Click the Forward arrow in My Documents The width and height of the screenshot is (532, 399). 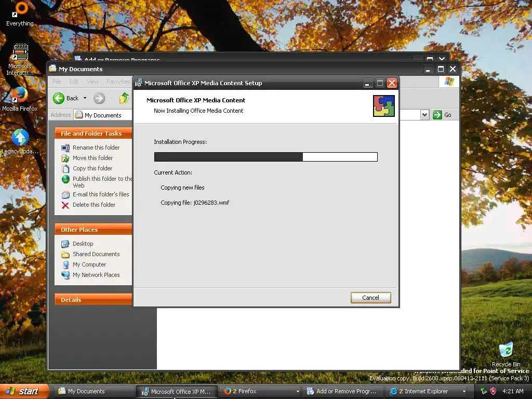click(x=99, y=98)
